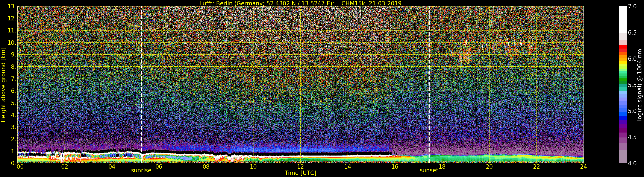Click the "9." height axis tick label
This screenshot has width=644, height=177.
14,55
